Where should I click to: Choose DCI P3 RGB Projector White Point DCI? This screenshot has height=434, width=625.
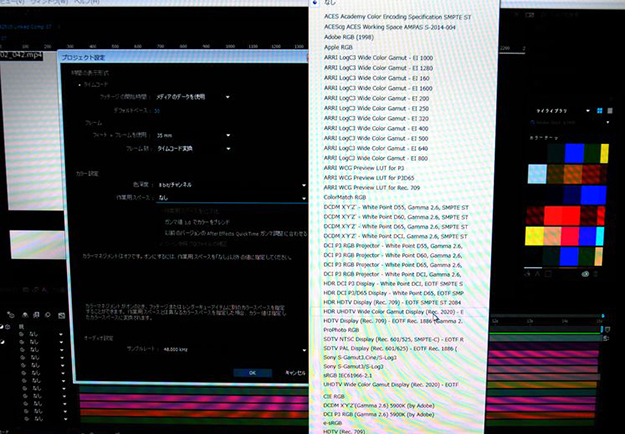tap(393, 274)
